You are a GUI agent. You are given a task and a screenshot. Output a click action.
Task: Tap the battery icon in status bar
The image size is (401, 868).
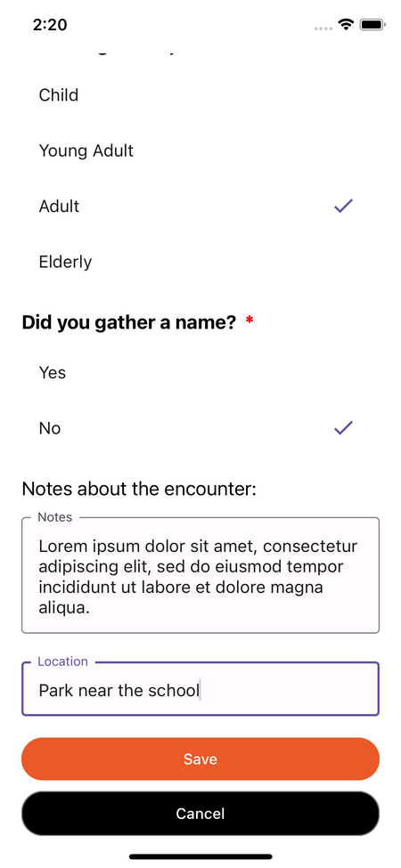tap(372, 25)
